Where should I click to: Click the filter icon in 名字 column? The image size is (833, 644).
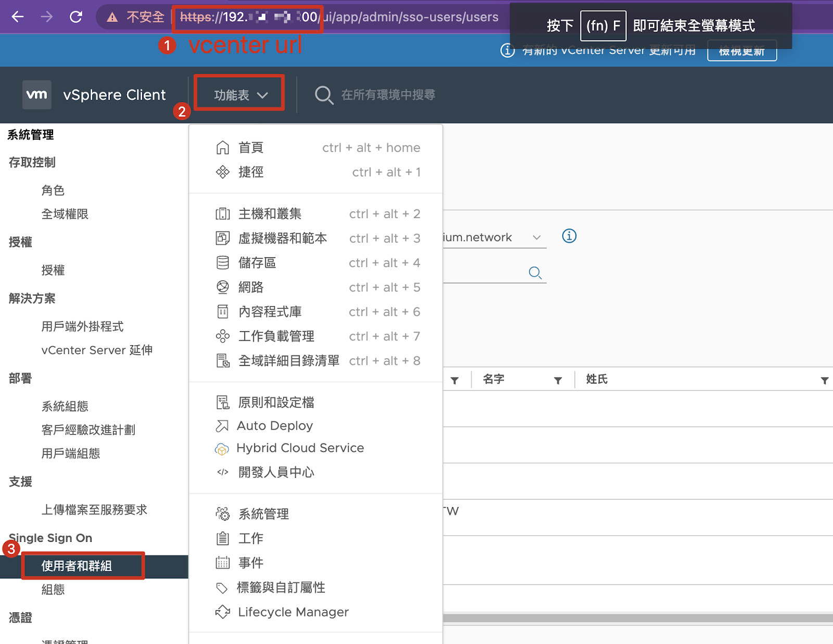(x=558, y=380)
